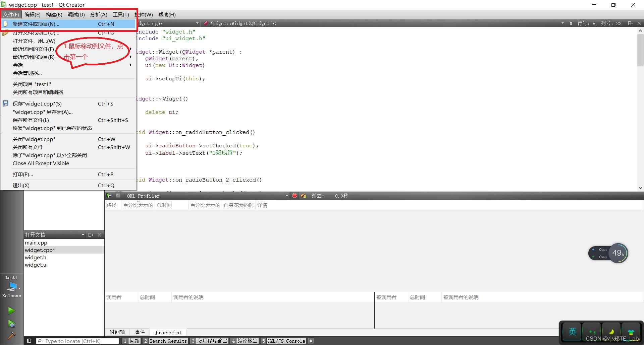The image size is (644, 345).
Task: Click the line and column indicator
Action: (599, 23)
